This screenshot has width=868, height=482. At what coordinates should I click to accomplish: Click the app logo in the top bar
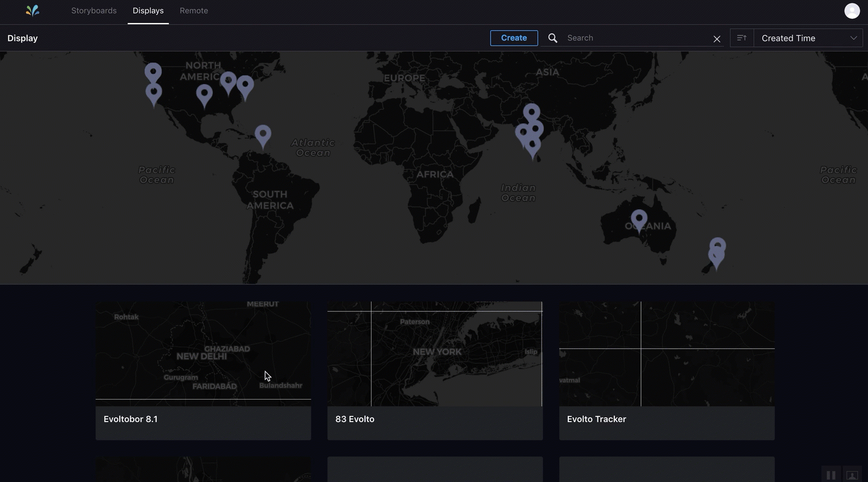(x=33, y=10)
